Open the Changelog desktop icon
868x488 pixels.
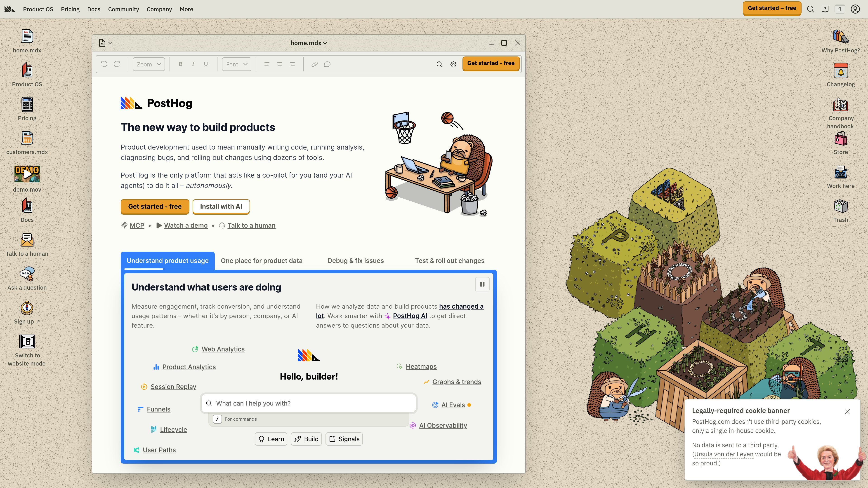(841, 70)
